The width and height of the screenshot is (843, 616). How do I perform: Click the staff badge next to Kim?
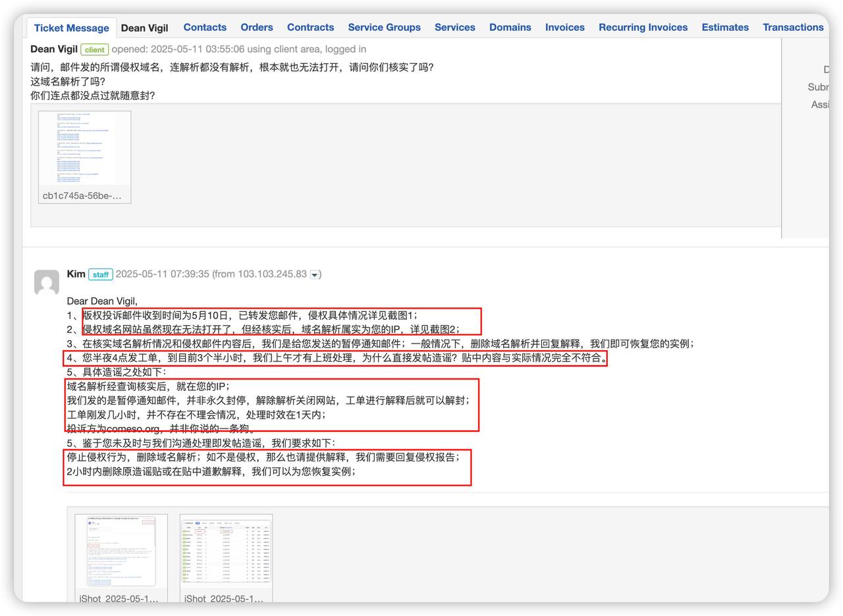[101, 274]
